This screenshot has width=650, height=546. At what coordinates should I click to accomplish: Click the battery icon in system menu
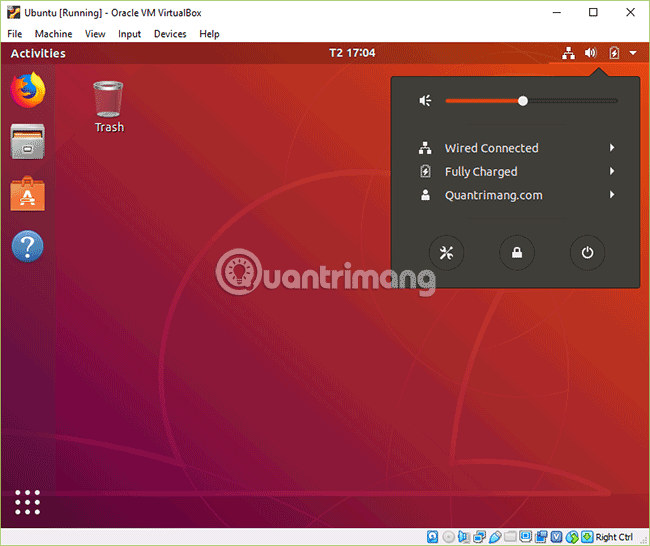coord(425,171)
